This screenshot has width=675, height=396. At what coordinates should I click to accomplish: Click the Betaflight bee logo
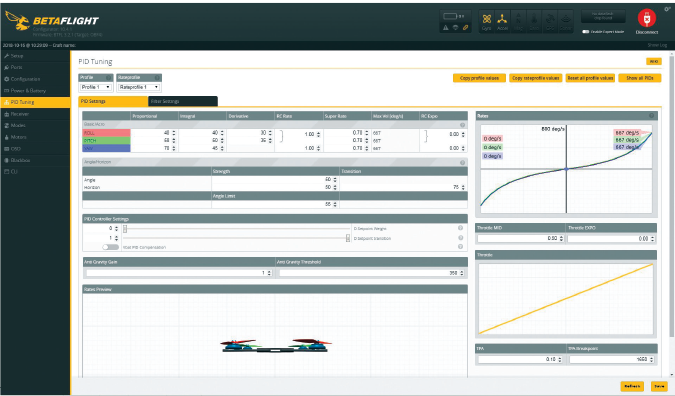coord(17,21)
